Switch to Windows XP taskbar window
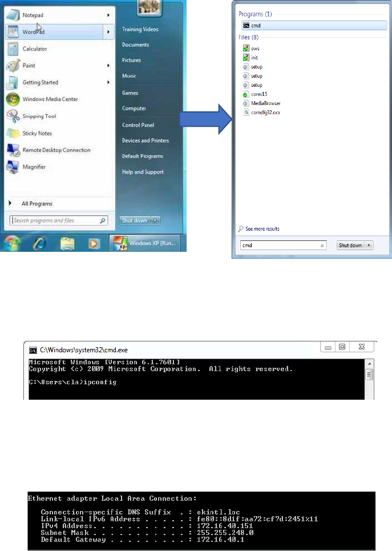 pyautogui.click(x=145, y=243)
